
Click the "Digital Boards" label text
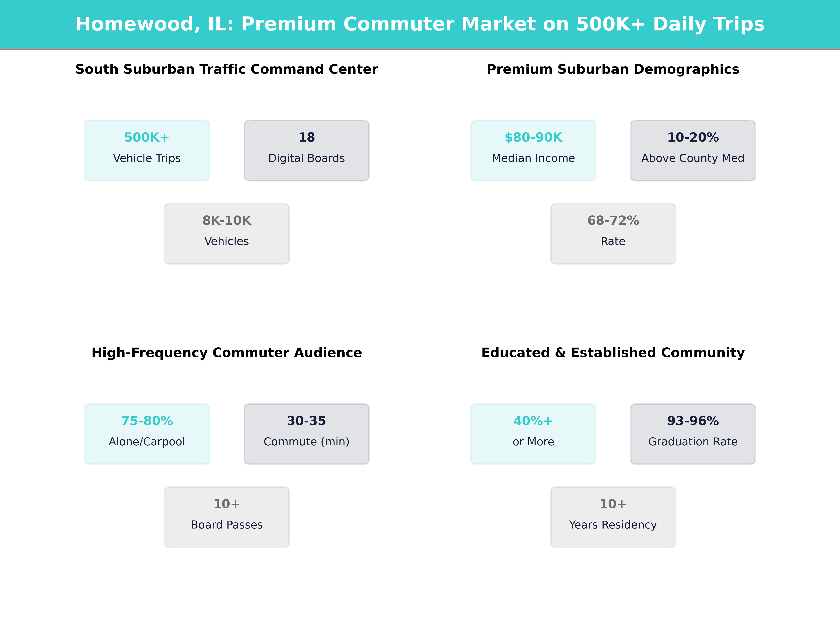306,158
